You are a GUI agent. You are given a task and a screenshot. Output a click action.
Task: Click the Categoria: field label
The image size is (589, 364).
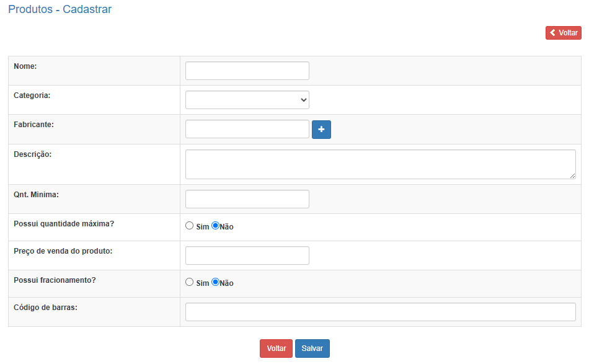[32, 95]
